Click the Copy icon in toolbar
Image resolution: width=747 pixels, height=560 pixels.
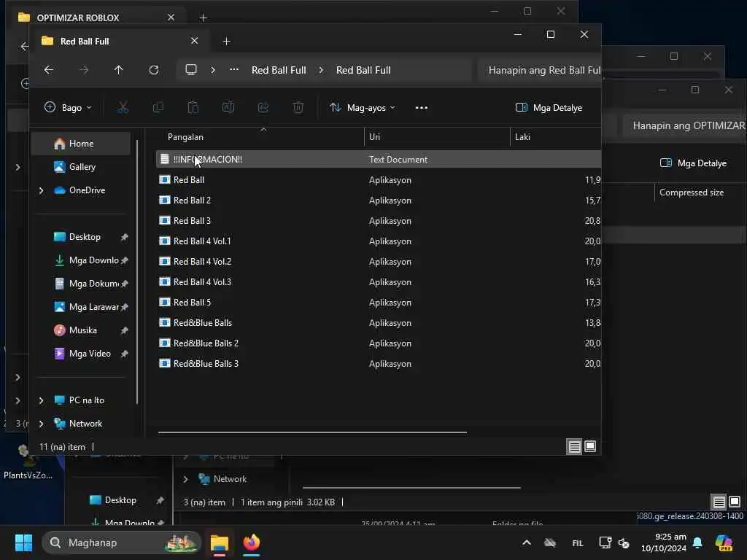coord(158,108)
